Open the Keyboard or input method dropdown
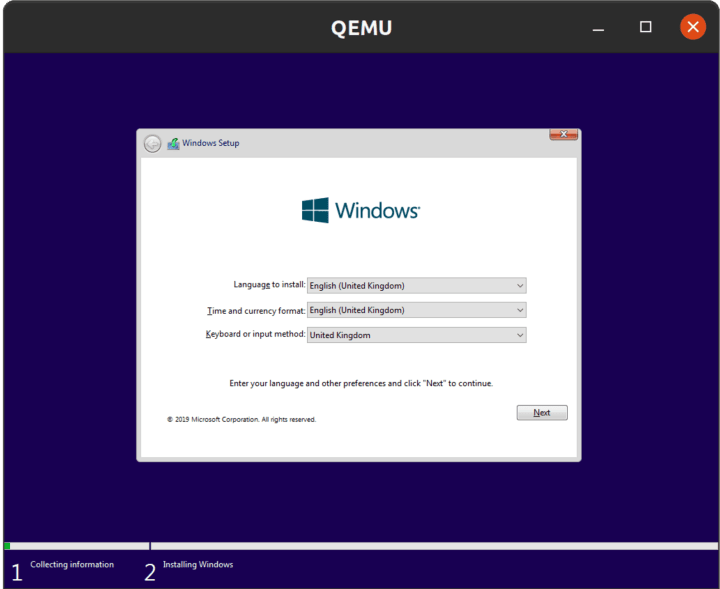The width and height of the screenshot is (720, 589). click(416, 335)
